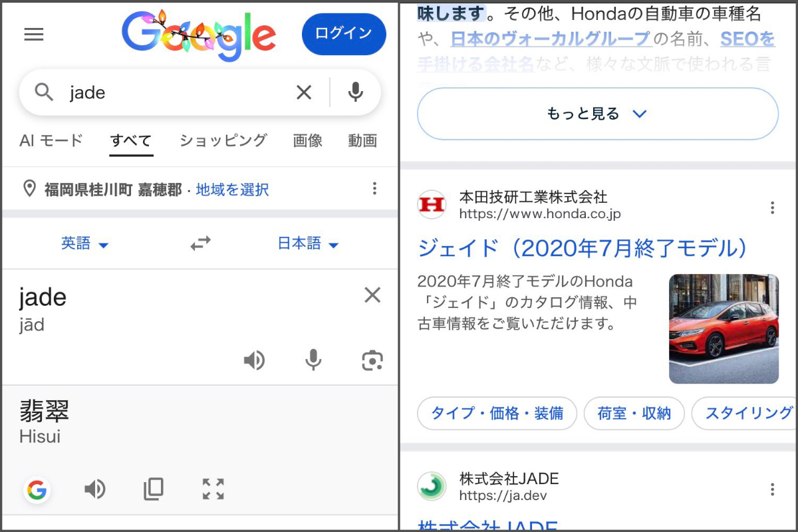The width and height of the screenshot is (798, 532).
Task: Expand overview with もっと見る
Action: (597, 114)
